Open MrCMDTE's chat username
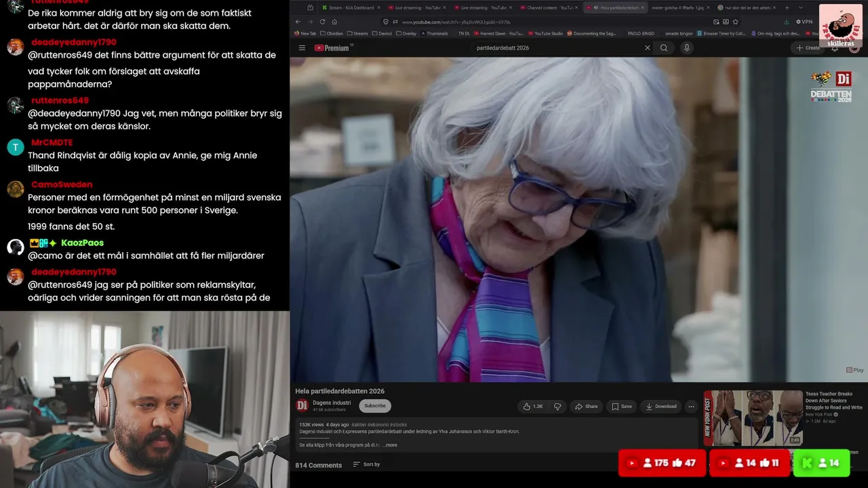The width and height of the screenshot is (868, 488). [52, 142]
